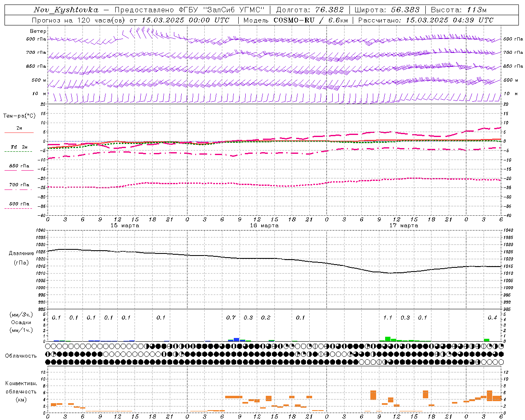Click the 'Давление' pressure panel label

[21, 253]
